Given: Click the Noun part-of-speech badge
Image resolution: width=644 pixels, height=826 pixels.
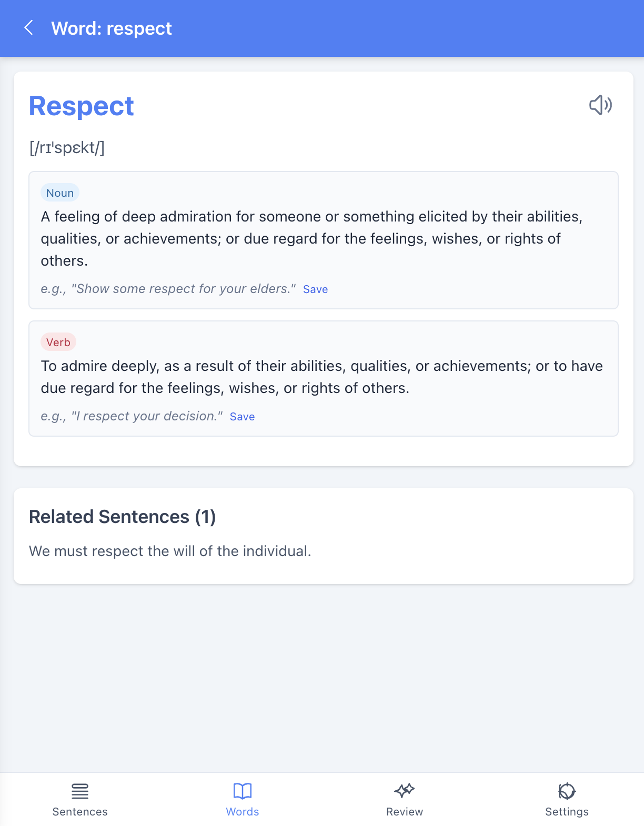Looking at the screenshot, I should pyautogui.click(x=60, y=193).
